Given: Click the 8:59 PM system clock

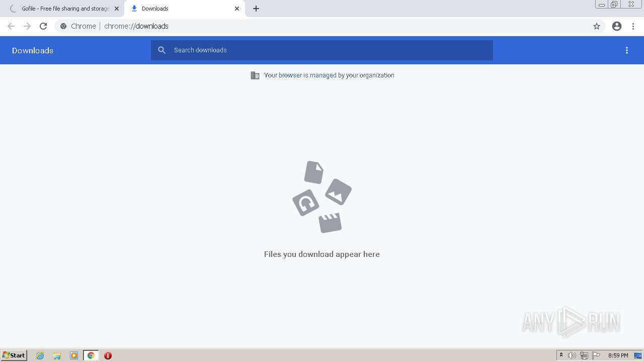Looking at the screenshot, I should coord(618,355).
